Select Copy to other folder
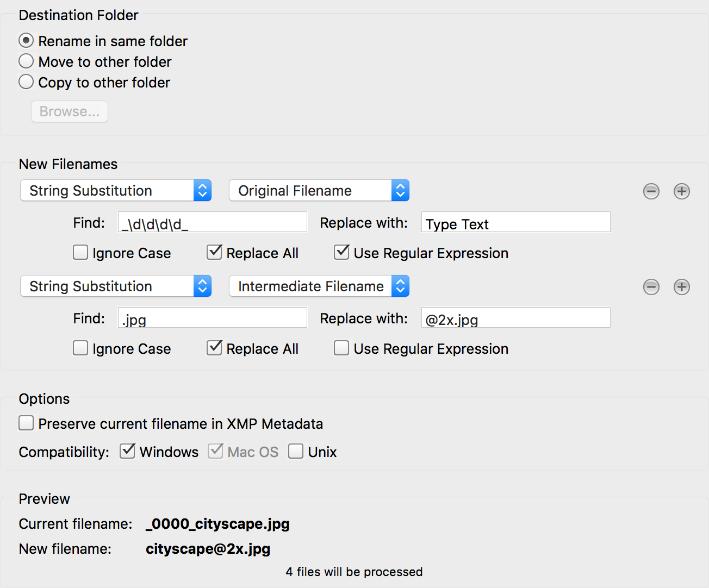Screen dimensions: 709x588 click(x=26, y=82)
